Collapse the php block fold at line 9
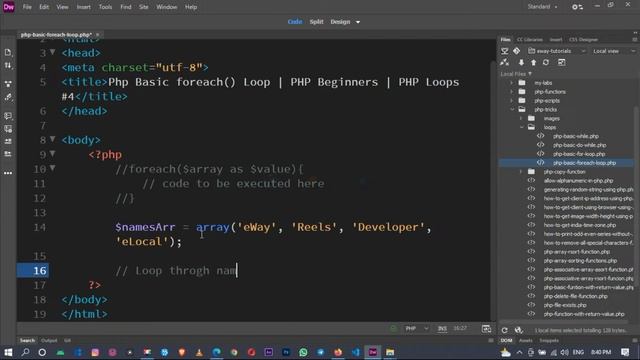 tap(52, 154)
